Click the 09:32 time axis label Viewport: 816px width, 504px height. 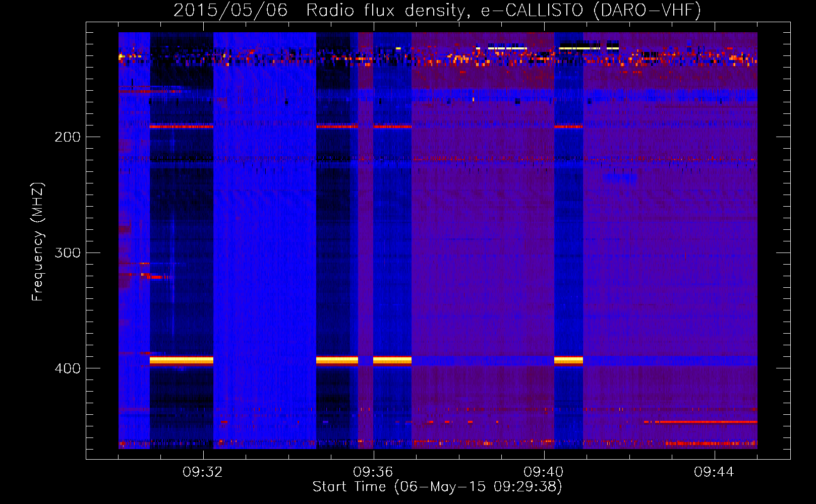[x=203, y=472]
